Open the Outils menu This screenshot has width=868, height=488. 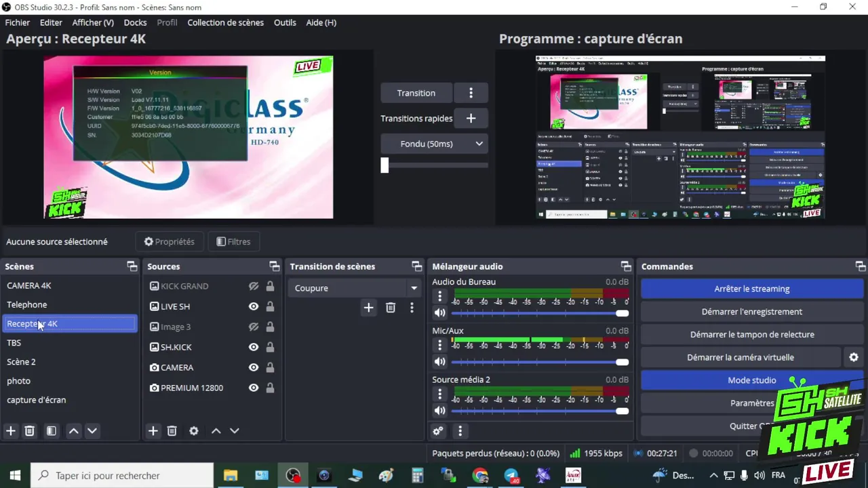(285, 22)
